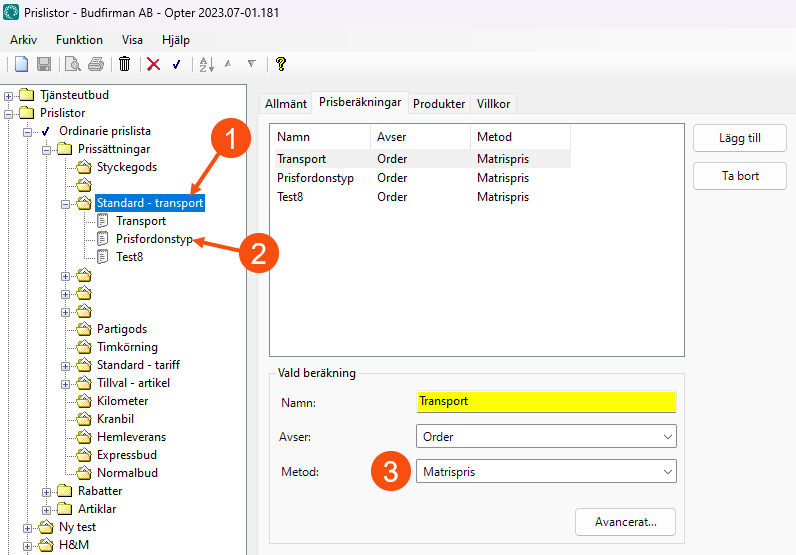Expand the Rabatter folder in the tree
Image resolution: width=796 pixels, height=555 pixels.
coord(47,491)
